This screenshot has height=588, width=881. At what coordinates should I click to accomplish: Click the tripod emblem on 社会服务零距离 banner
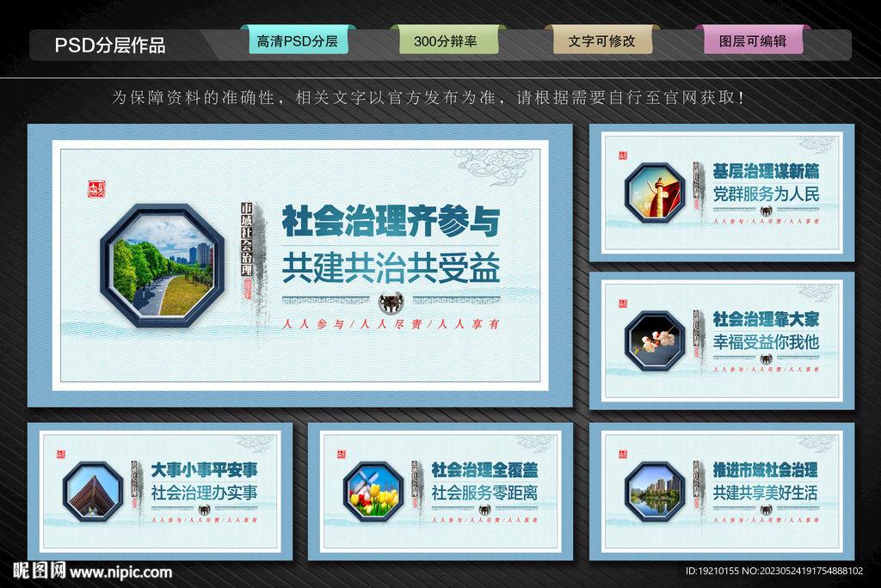pyautogui.click(x=484, y=510)
